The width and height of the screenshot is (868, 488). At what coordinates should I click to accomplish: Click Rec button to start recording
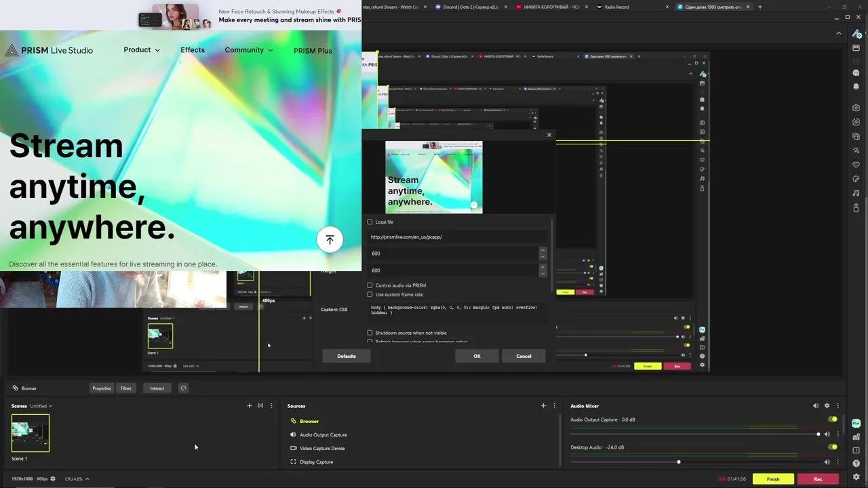(818, 479)
